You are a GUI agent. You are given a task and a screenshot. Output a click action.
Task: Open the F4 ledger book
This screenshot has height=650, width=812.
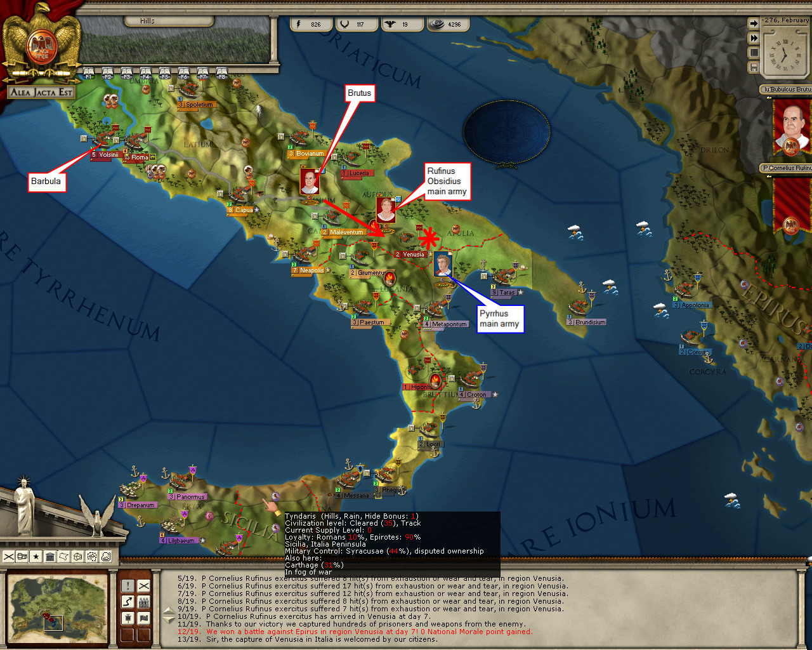pos(146,73)
